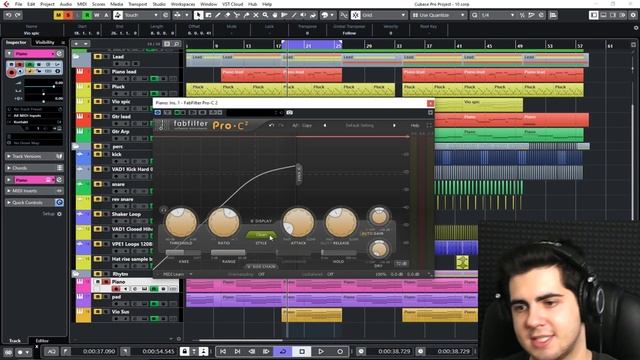640x360 pixels.
Task: Select the Object Selection arrow tool
Action: 198,15
